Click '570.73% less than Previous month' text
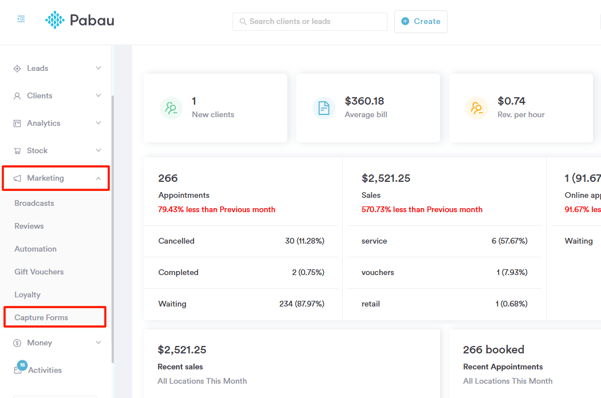The image size is (601, 398). [422, 209]
